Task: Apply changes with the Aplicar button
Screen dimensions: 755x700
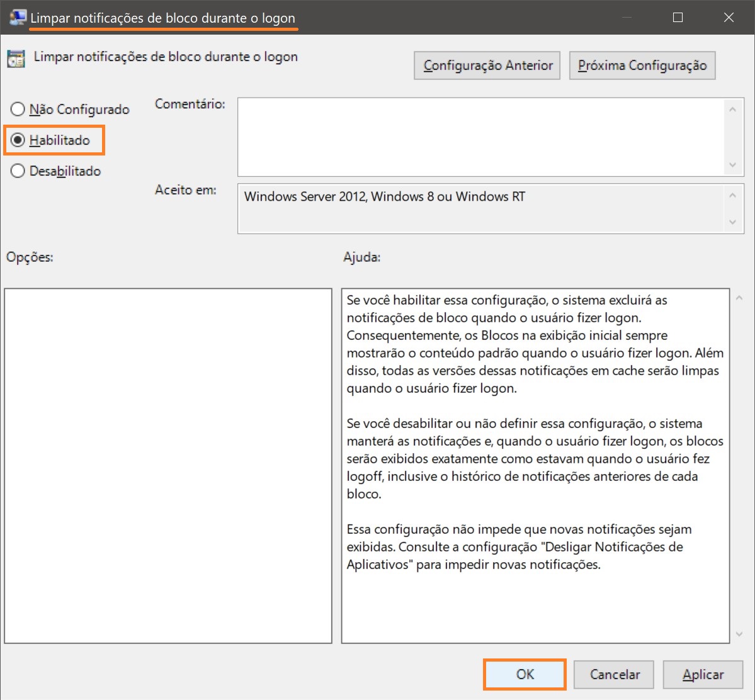Action: (703, 674)
